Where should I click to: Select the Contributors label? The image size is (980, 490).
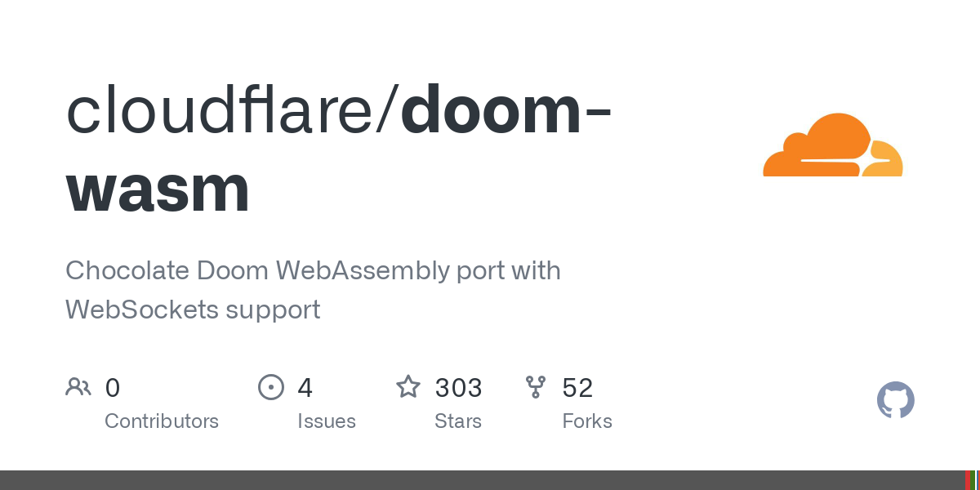click(162, 421)
